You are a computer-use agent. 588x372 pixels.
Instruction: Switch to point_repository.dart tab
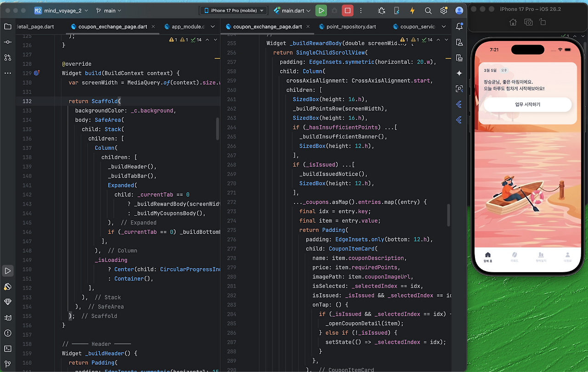tap(347, 27)
